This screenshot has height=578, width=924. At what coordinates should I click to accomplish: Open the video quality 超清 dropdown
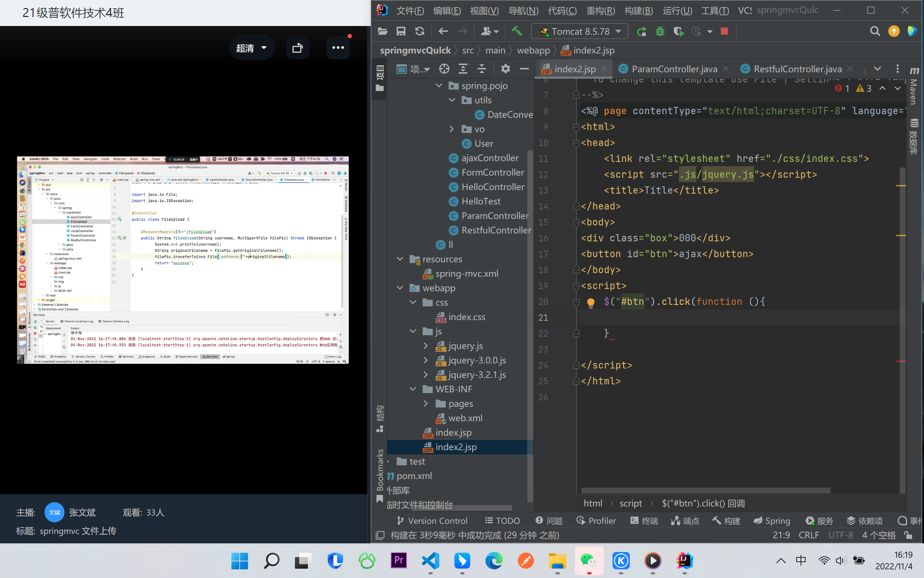tap(251, 48)
